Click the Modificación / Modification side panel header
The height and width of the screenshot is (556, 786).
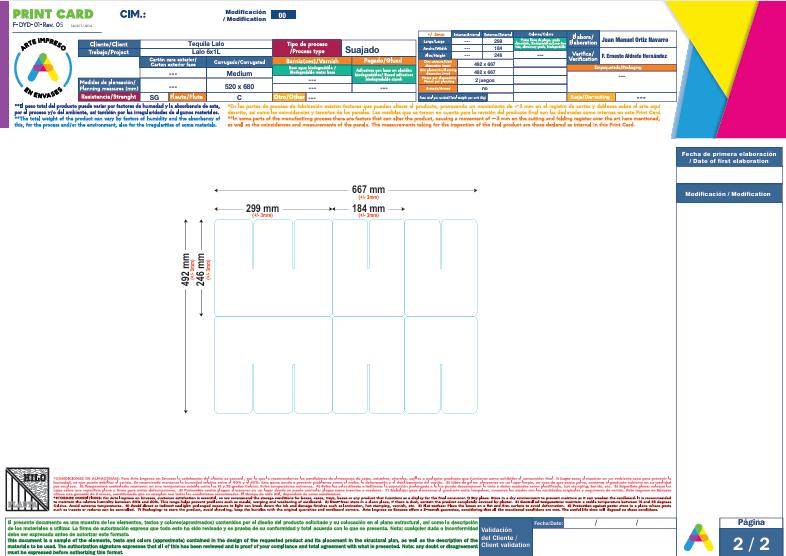729,194
